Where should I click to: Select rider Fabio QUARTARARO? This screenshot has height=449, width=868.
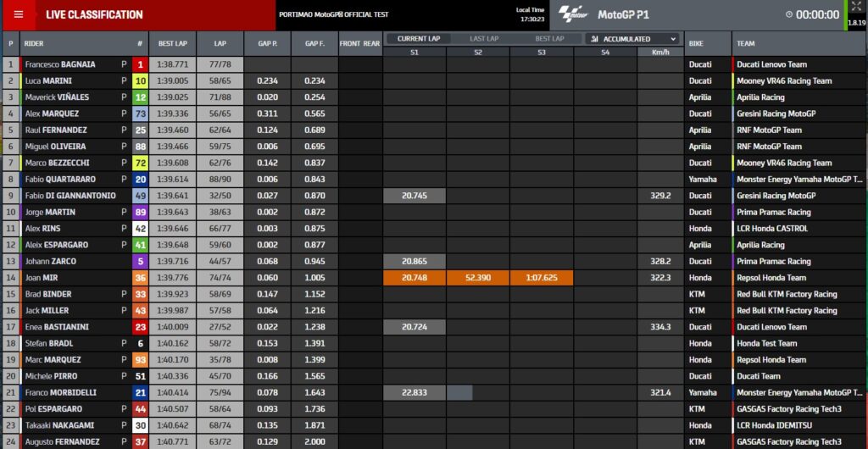click(x=59, y=180)
